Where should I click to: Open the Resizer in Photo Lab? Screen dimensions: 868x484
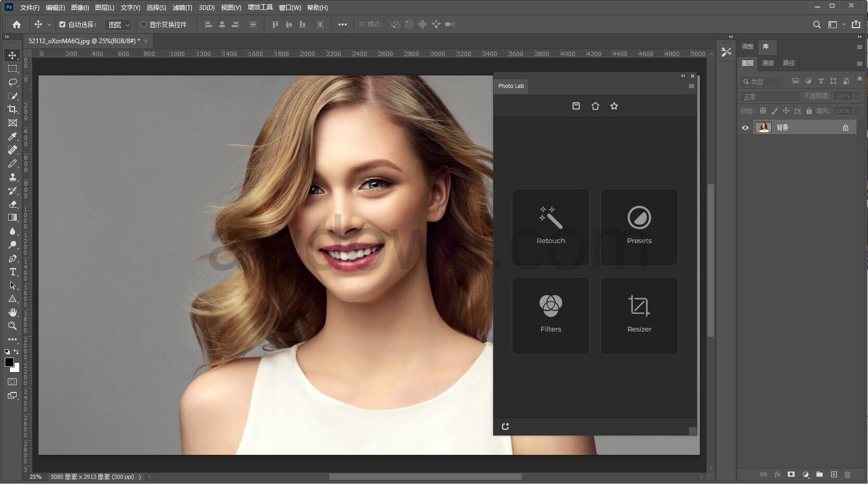(639, 315)
